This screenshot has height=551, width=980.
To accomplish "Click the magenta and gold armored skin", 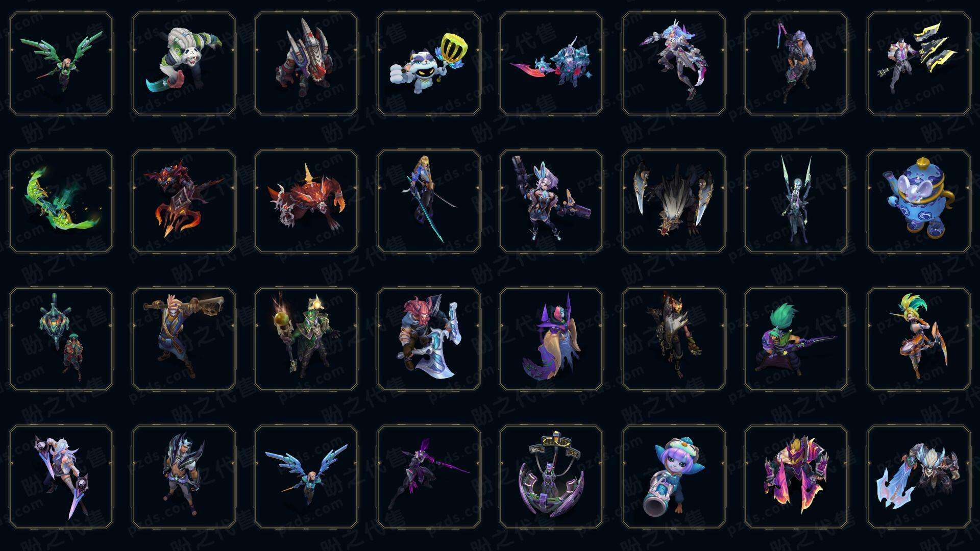I will (796, 477).
